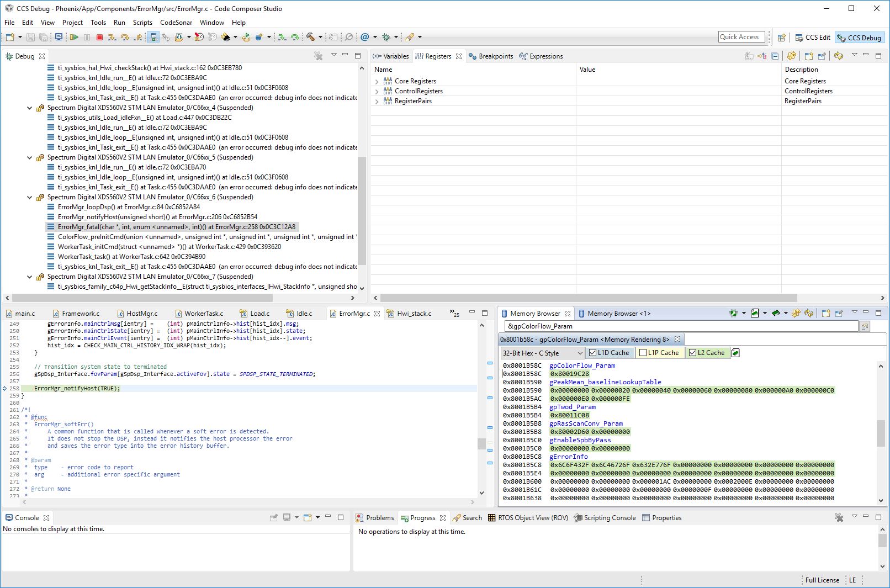The image size is (890, 588).
Task: Open the 32-Bit Hex C Style dropdown
Action: click(x=542, y=353)
